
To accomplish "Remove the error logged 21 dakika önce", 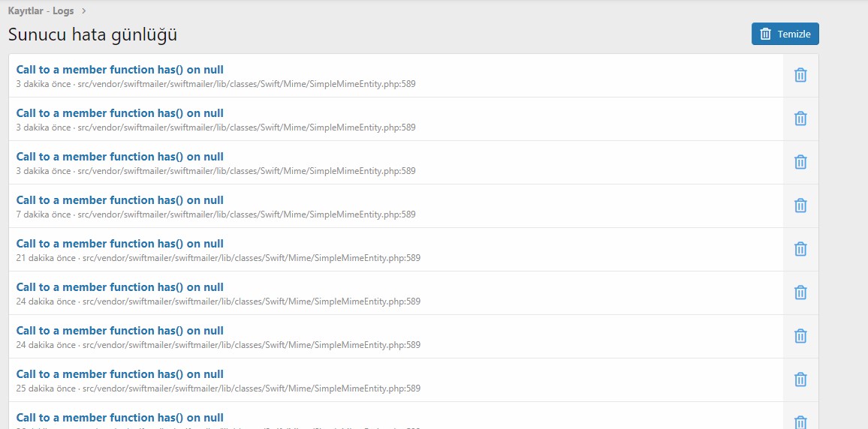I will (x=800, y=249).
